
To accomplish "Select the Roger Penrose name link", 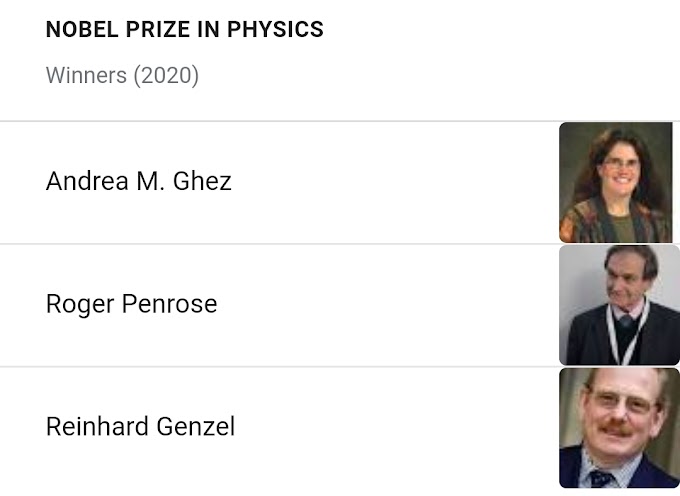I will 131,304.
